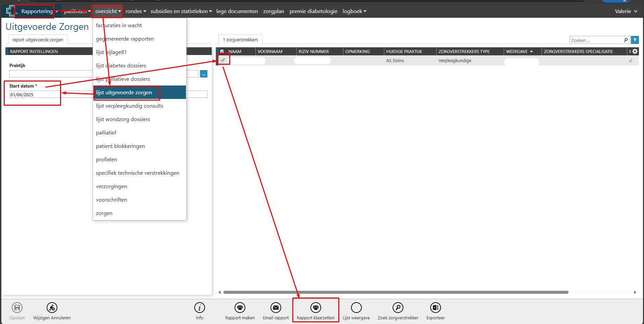This screenshot has width=644, height=324.
Task: Open the Valerie user menu
Action: tap(626, 11)
